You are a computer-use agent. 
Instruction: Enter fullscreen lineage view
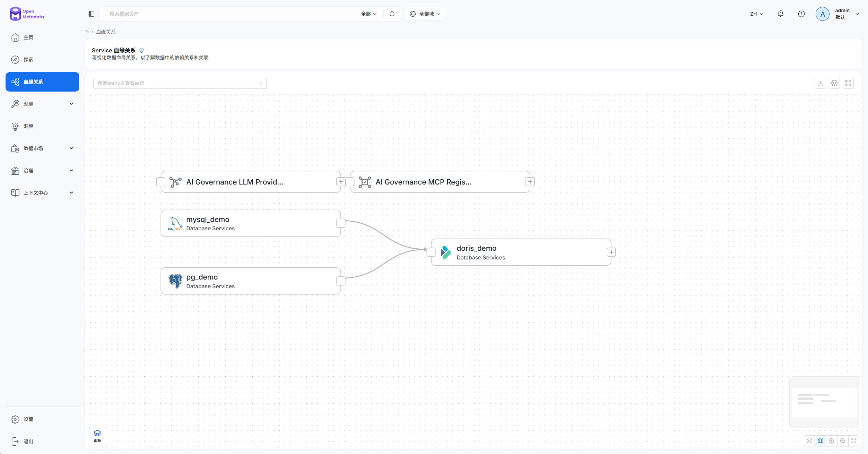848,83
